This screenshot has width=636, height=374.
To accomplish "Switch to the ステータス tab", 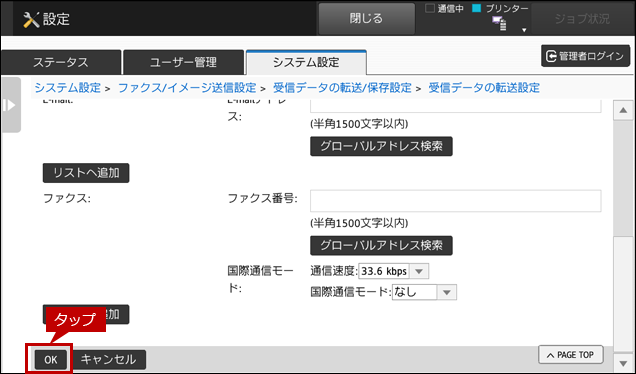I will [61, 62].
